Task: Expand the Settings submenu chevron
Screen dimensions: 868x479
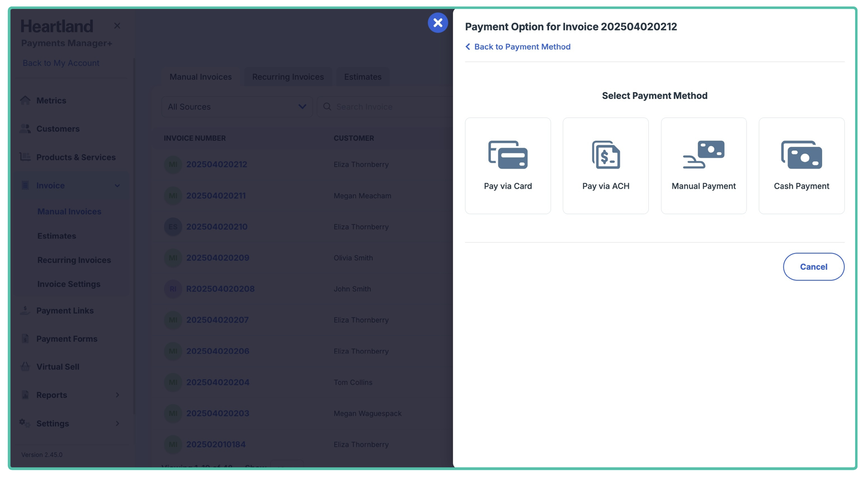Action: (118, 424)
